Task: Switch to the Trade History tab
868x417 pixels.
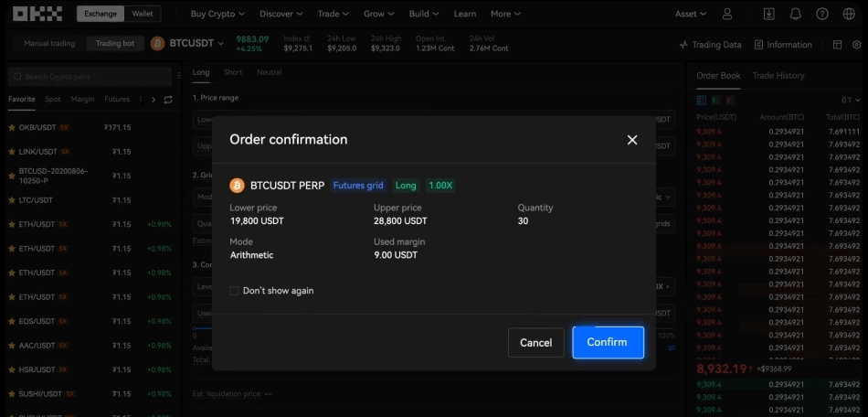Action: [778, 76]
